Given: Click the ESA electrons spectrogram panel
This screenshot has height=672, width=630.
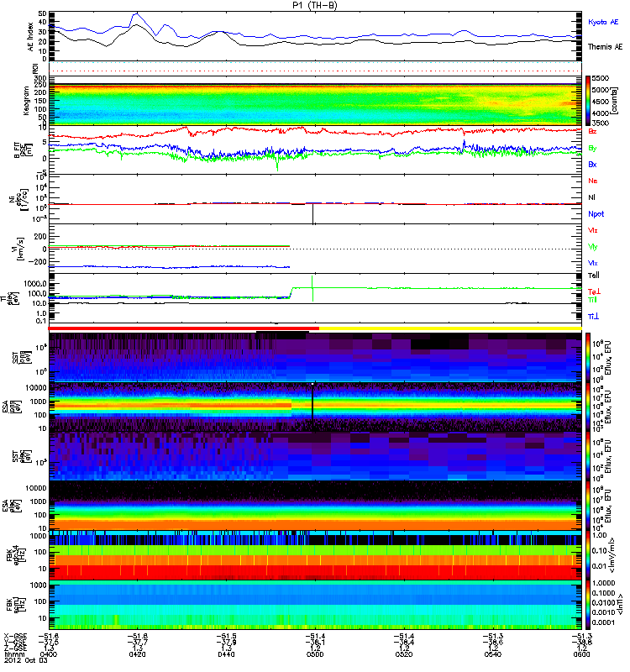Looking at the screenshot, I should (315, 507).
